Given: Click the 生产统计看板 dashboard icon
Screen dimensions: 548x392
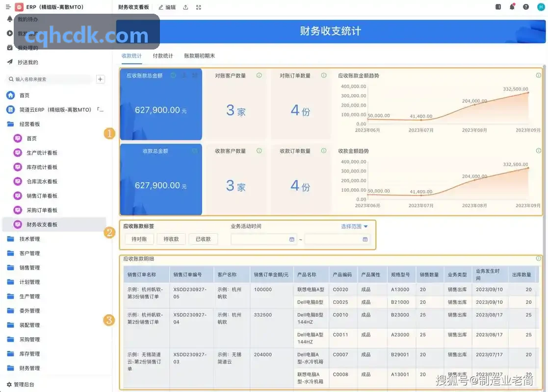Looking at the screenshot, I should pyautogui.click(x=18, y=152).
